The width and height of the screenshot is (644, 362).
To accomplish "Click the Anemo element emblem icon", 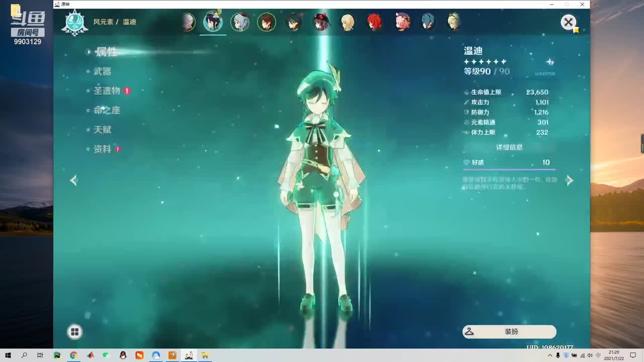I will pyautogui.click(x=75, y=23).
